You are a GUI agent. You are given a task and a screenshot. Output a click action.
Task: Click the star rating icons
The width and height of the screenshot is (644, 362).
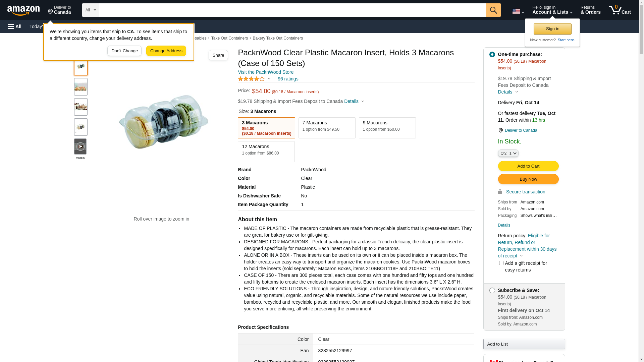pos(251,79)
